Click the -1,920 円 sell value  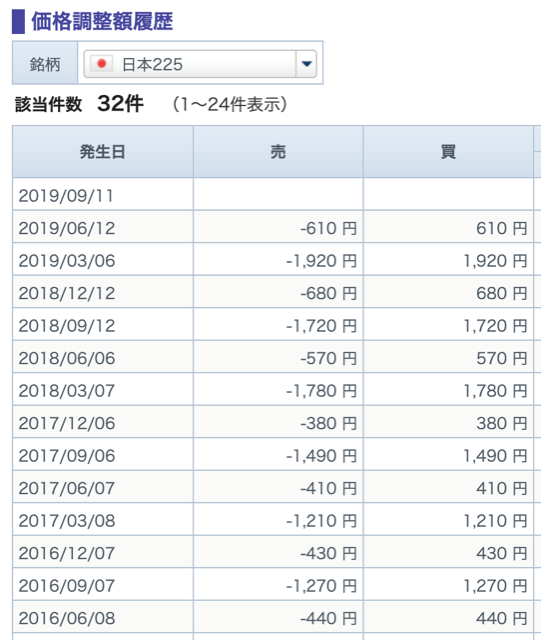coord(321,261)
